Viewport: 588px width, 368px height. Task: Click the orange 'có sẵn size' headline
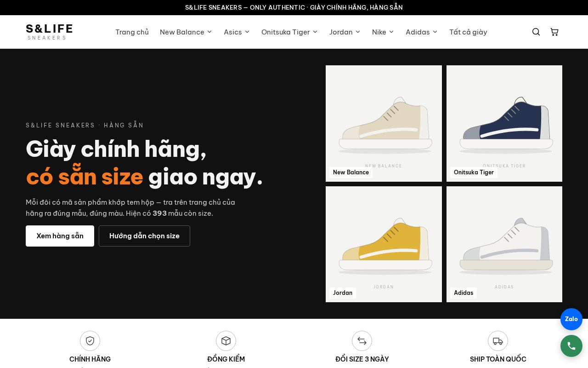tap(85, 177)
